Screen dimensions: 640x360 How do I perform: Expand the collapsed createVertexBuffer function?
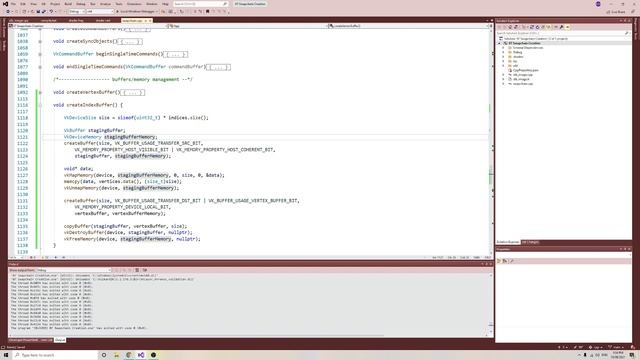pos(40,92)
